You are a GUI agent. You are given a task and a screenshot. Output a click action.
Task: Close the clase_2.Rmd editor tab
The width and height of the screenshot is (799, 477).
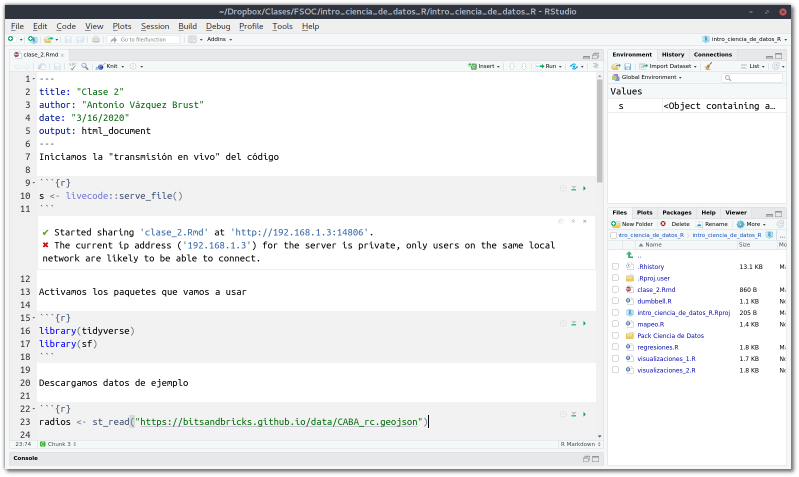tap(62, 55)
